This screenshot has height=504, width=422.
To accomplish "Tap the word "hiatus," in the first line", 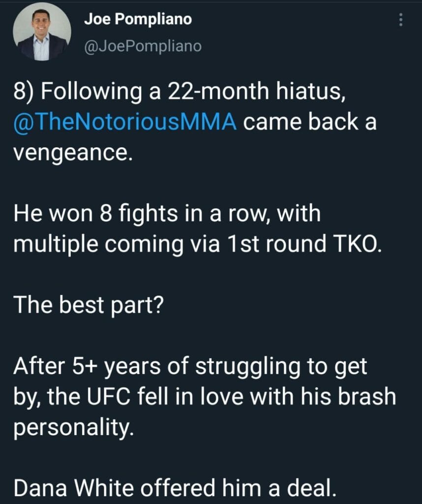I will click(x=311, y=91).
